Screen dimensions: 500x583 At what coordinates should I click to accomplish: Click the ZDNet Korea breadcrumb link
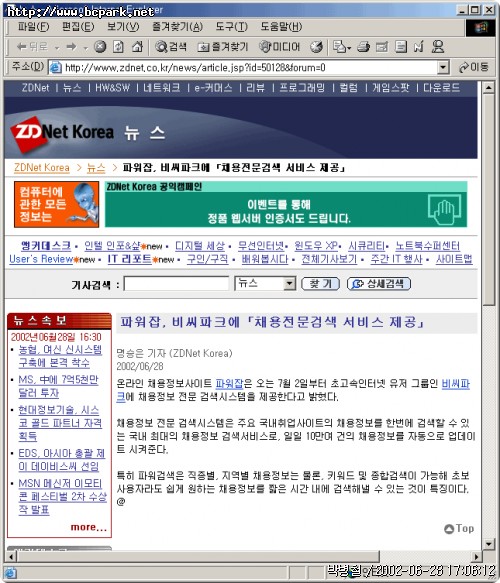pos(42,168)
